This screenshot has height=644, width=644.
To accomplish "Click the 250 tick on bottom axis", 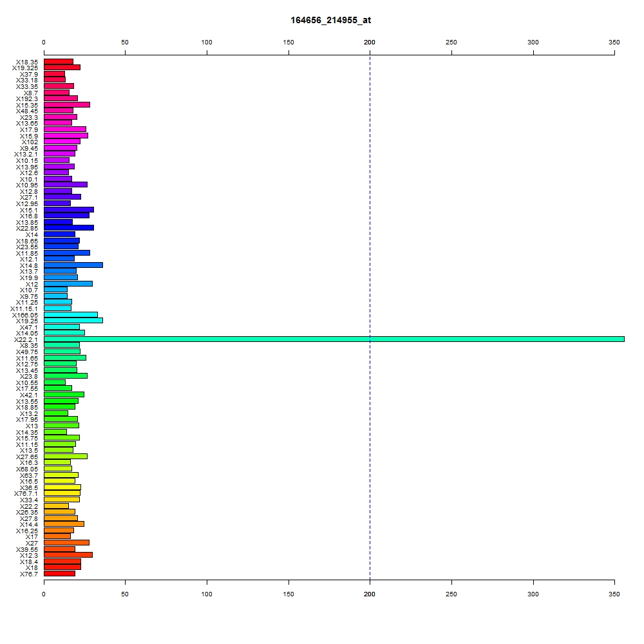I will [x=451, y=594].
